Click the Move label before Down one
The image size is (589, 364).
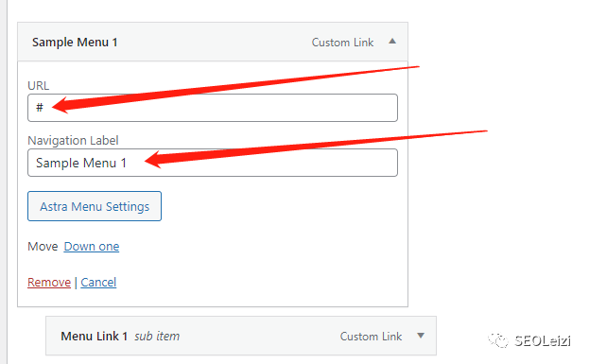(43, 247)
